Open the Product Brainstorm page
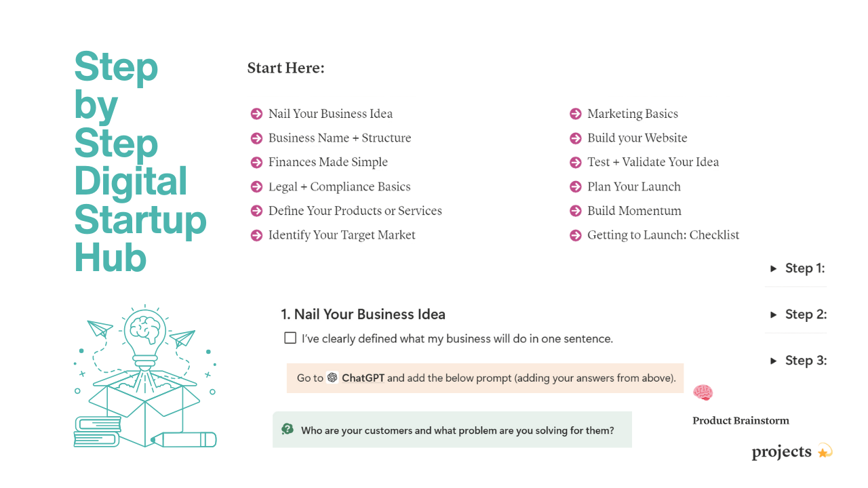The image size is (868, 488). [741, 421]
